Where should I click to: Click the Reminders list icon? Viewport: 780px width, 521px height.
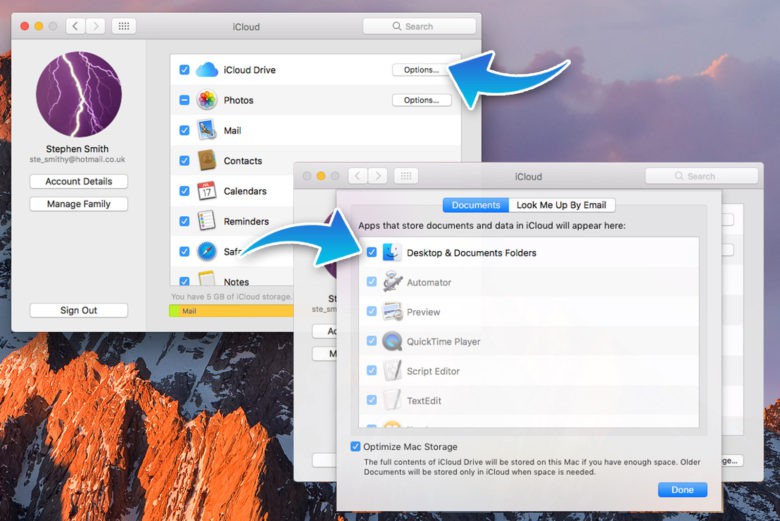point(206,221)
